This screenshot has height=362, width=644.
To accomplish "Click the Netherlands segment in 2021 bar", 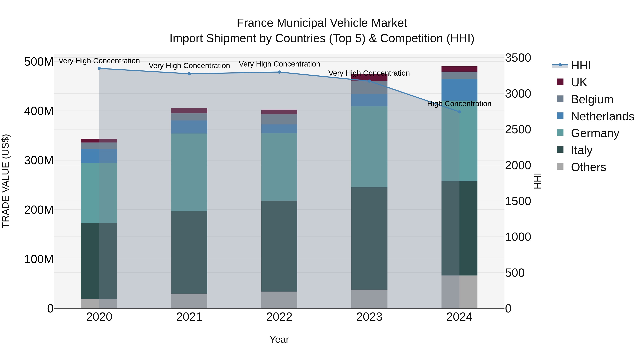I will tap(189, 127).
